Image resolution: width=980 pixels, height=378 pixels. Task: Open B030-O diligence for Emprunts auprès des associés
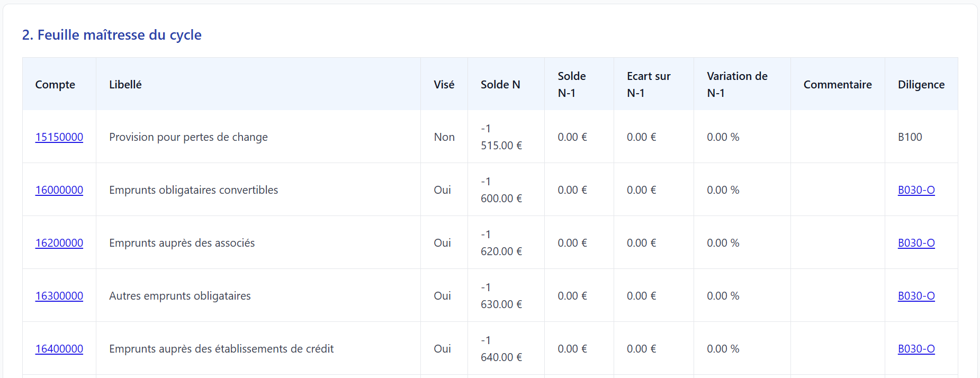[x=916, y=243]
